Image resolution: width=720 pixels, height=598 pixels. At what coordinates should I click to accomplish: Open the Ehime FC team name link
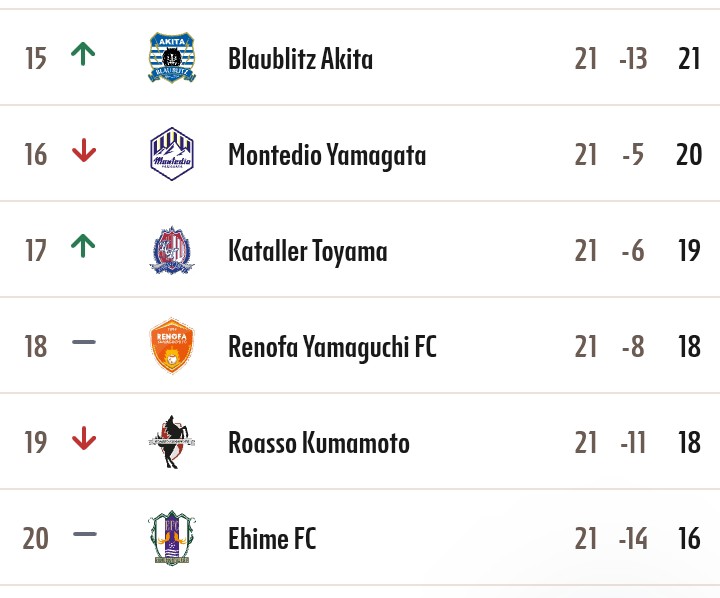pyautogui.click(x=272, y=538)
